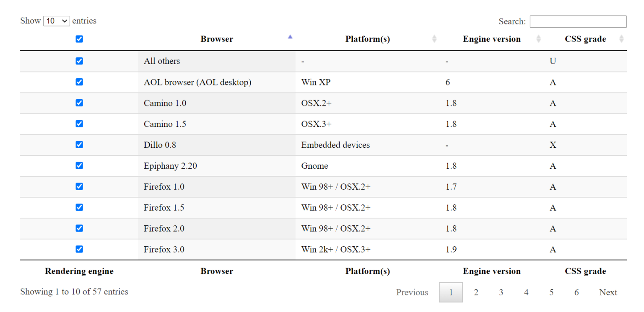Click the sort arrow on Browser column
Image resolution: width=644 pixels, height=312 pixels.
(290, 37)
